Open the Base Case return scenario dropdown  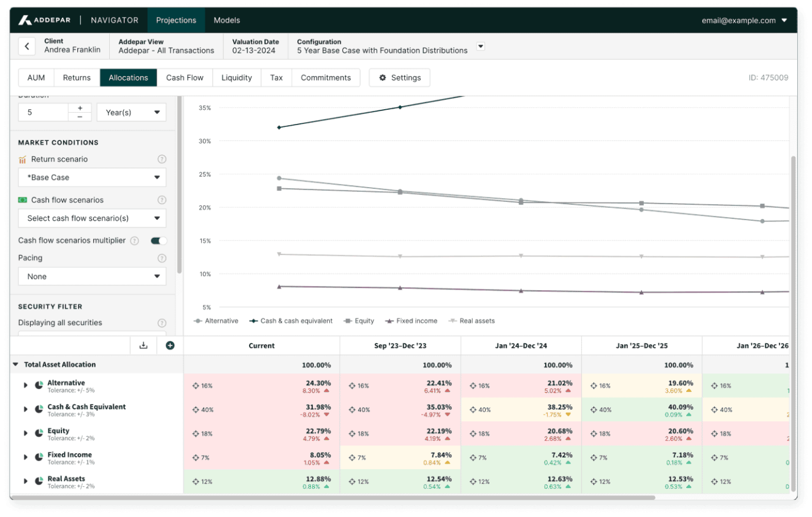point(92,177)
